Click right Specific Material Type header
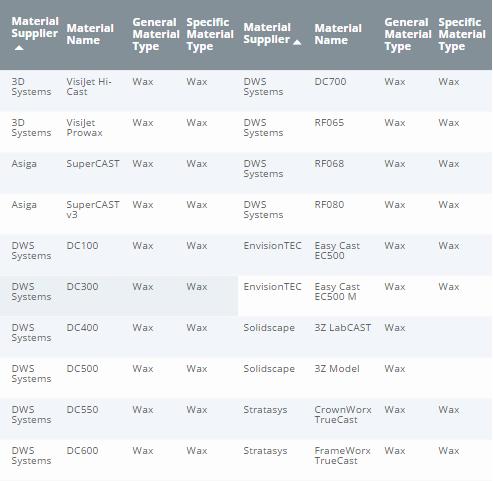Viewport: 493px width, 481px height. [462, 34]
